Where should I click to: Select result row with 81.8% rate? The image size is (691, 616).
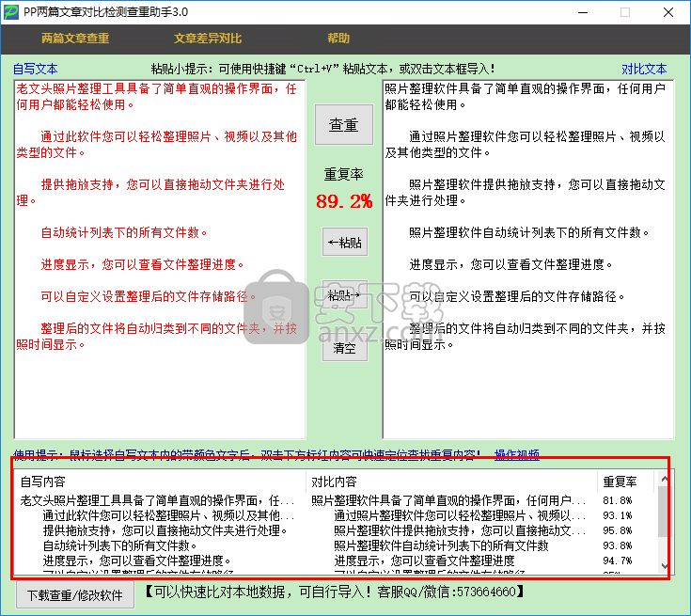335,500
